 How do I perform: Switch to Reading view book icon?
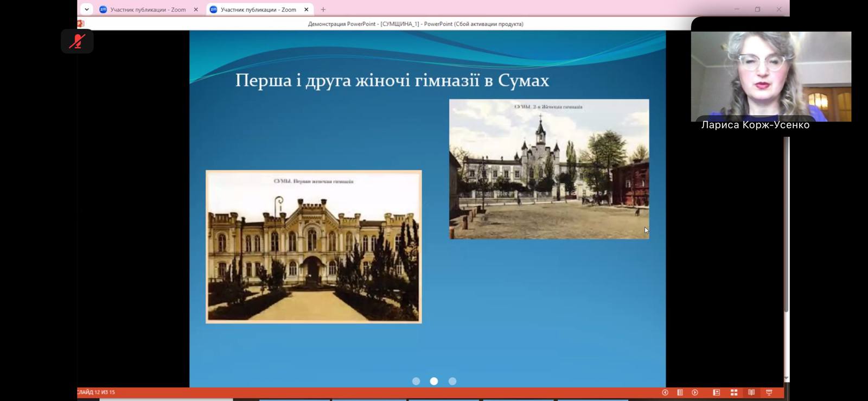[x=751, y=392]
